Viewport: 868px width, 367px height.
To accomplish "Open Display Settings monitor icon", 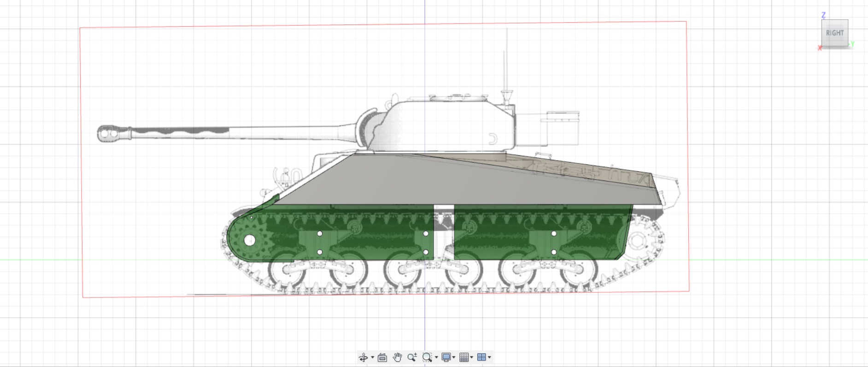I will [446, 357].
